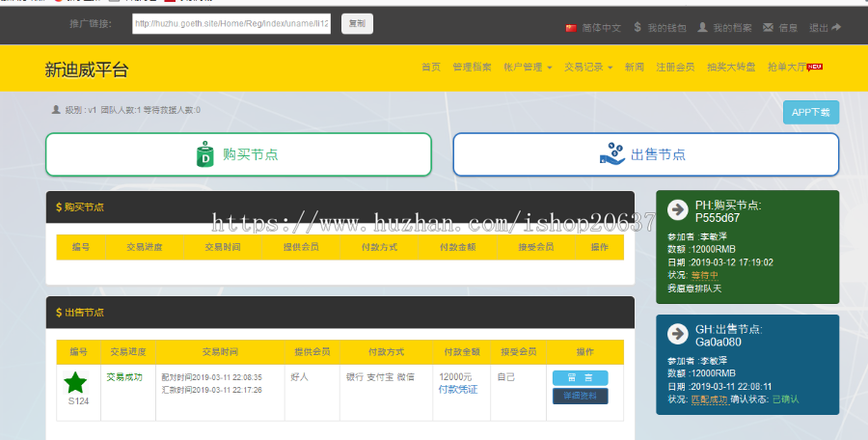This screenshot has height=440, width=868.
Task: Click the blue hand with coins icon
Action: pos(612,154)
